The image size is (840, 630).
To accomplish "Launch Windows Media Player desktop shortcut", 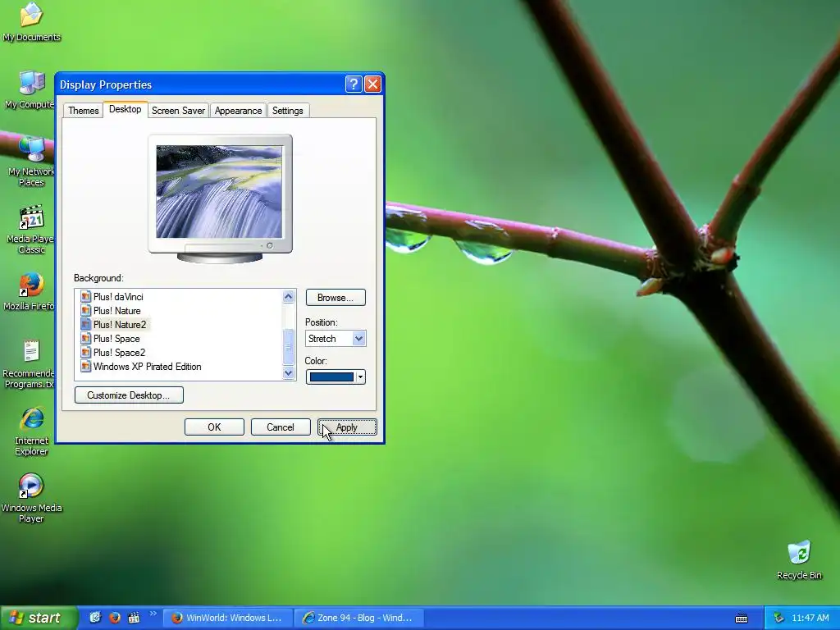I will tap(31, 498).
